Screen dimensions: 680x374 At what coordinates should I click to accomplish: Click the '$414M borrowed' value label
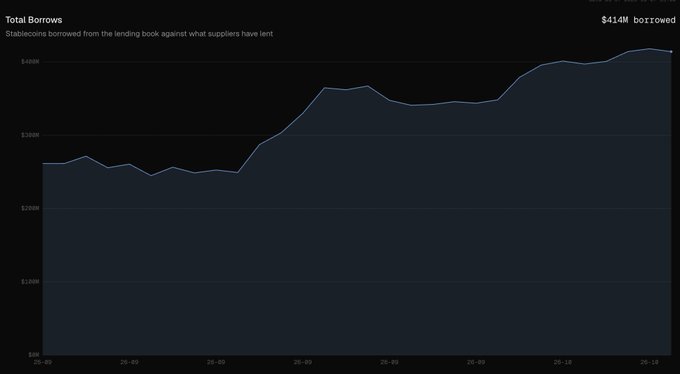point(638,20)
